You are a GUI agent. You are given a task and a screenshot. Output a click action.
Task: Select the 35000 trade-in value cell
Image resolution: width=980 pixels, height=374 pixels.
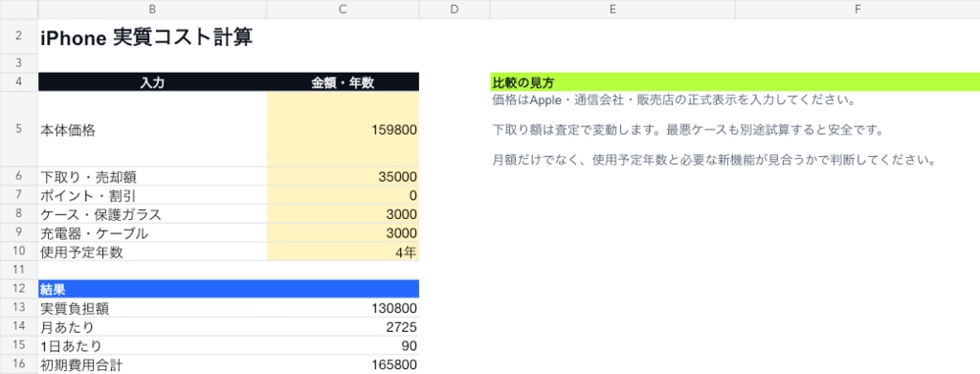[343, 177]
